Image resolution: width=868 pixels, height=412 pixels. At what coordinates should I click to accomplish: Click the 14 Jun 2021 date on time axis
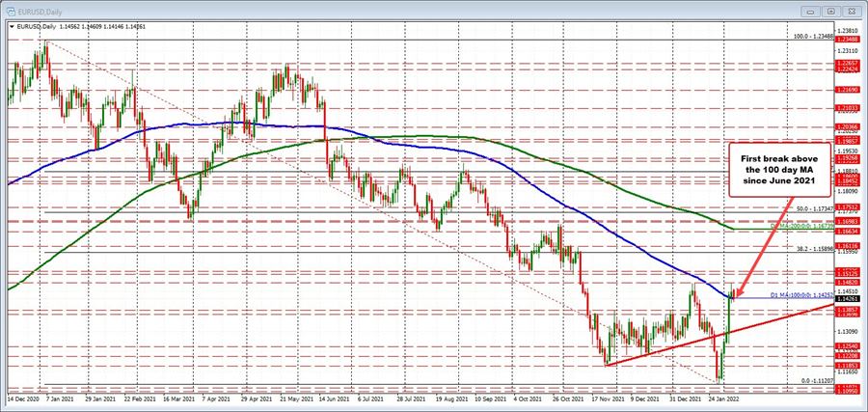[x=334, y=398]
